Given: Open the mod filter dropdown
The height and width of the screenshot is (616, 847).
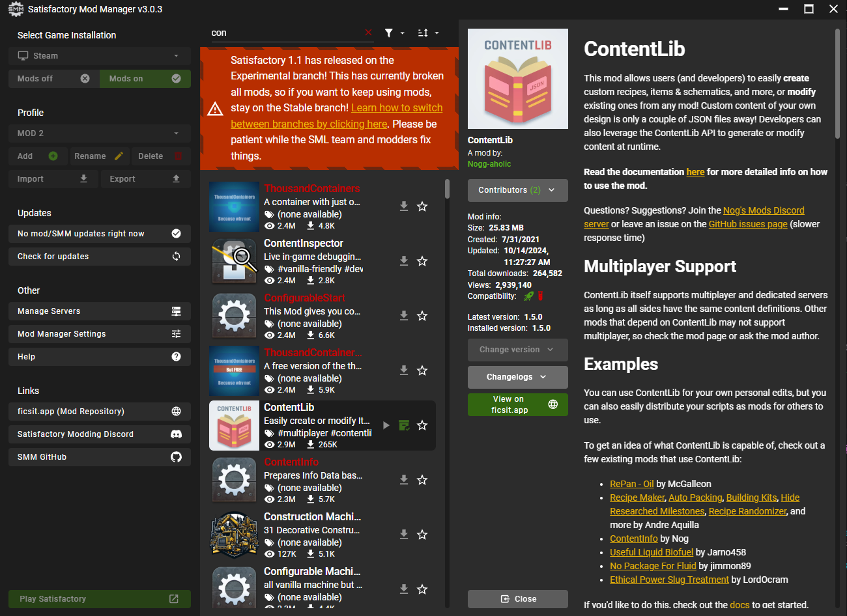Looking at the screenshot, I should [394, 33].
